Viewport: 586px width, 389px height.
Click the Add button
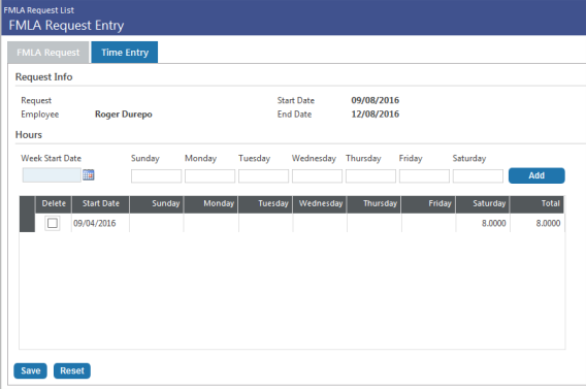pyautogui.click(x=537, y=176)
